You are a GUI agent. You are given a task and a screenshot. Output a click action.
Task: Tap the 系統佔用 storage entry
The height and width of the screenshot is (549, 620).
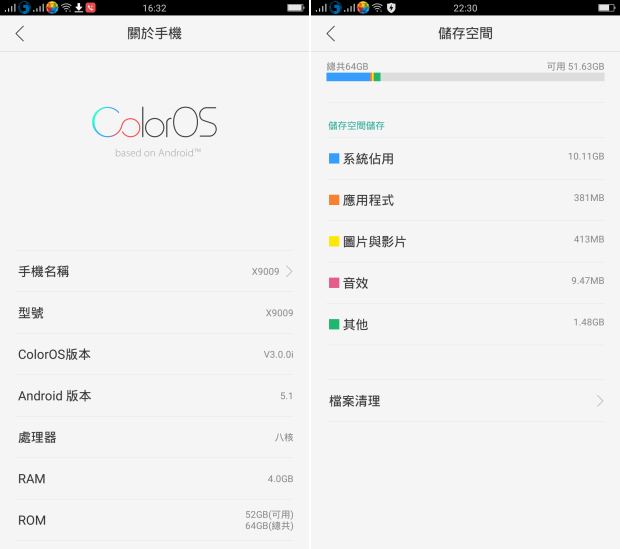coord(465,159)
